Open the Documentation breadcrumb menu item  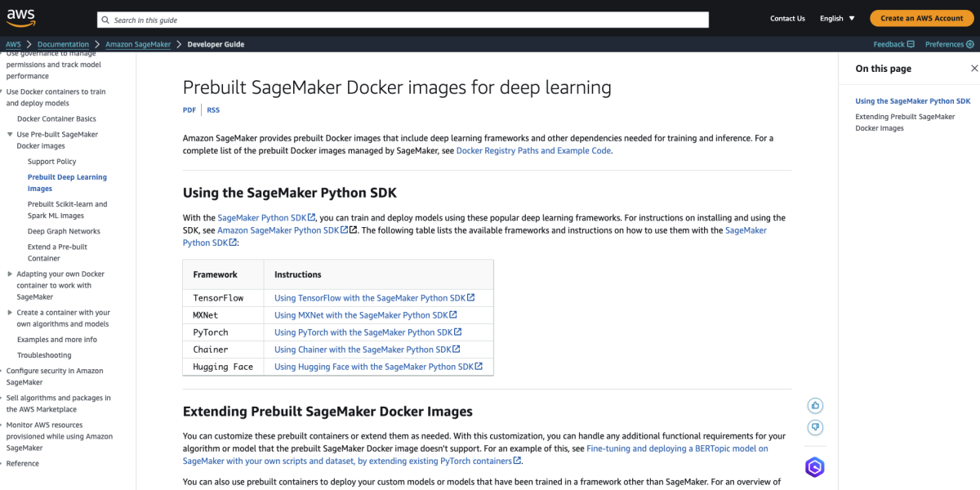pyautogui.click(x=63, y=44)
